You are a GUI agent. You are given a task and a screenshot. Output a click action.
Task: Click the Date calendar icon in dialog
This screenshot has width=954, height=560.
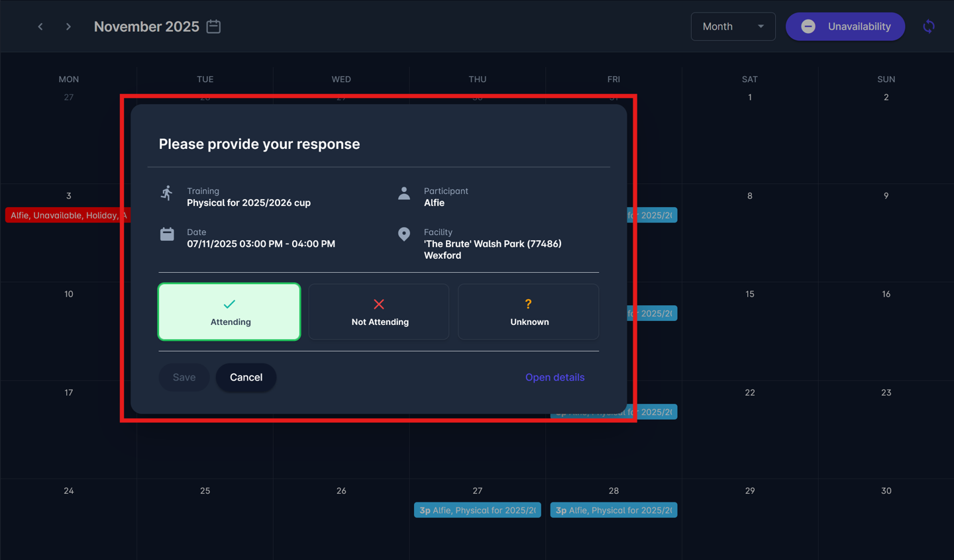(167, 234)
